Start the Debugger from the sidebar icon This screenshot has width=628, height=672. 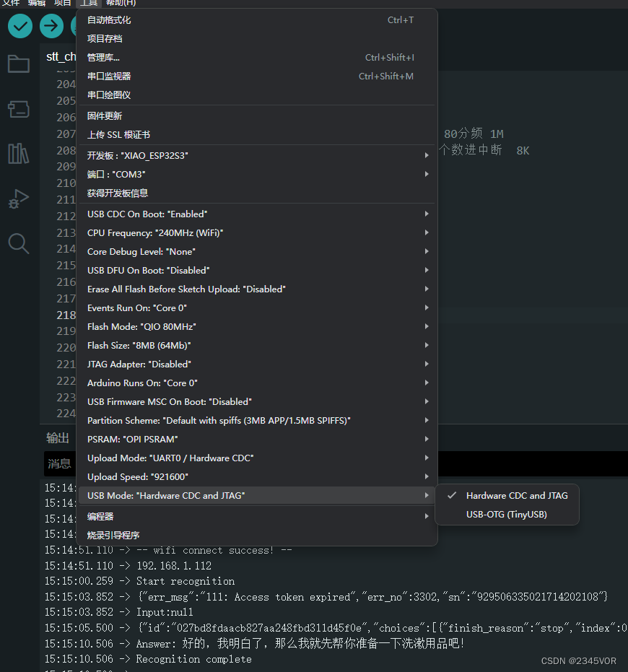click(x=18, y=198)
